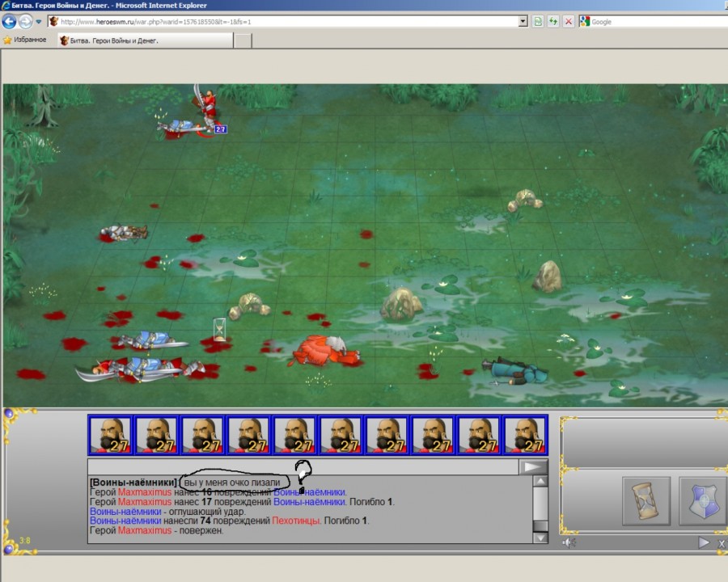Click the fallen red hero corpse
This screenshot has width=728, height=582.
tap(326, 352)
